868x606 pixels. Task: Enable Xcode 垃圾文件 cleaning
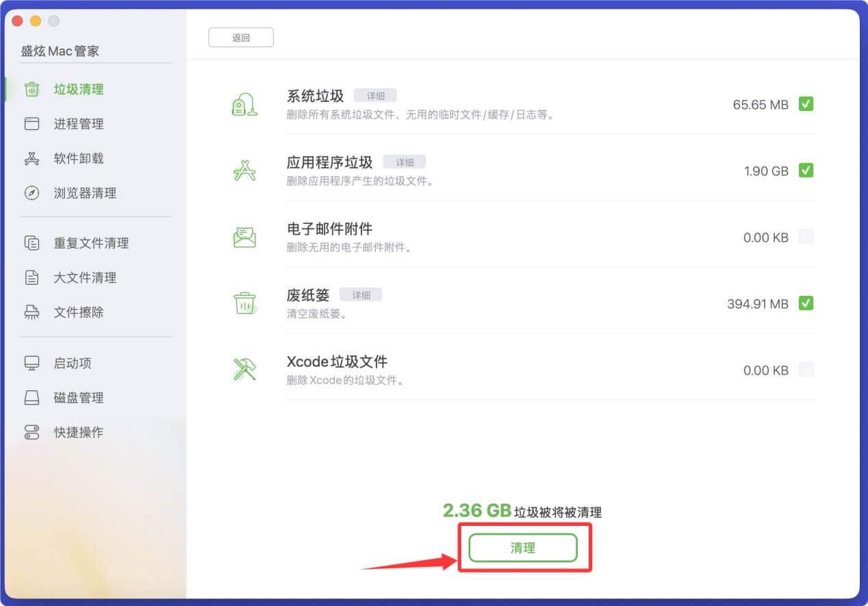pos(806,370)
